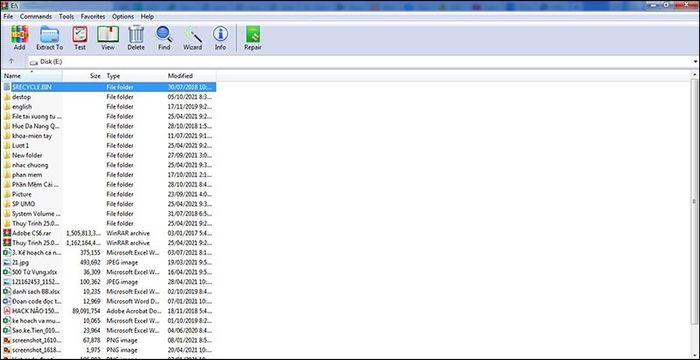700x360 pixels.
Task: Click the Disk (E:) address field
Action: tap(359, 62)
